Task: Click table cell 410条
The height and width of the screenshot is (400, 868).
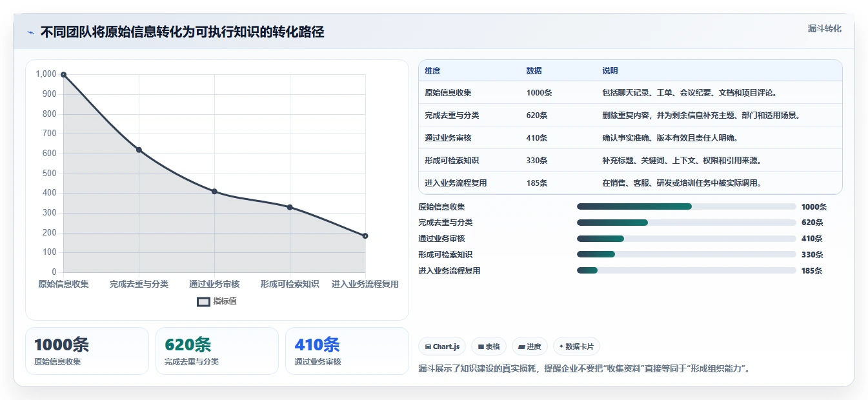Action: [537, 138]
